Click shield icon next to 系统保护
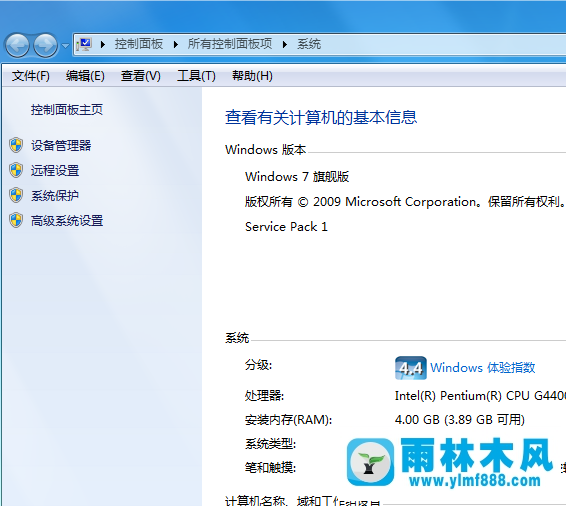 [x=16, y=195]
